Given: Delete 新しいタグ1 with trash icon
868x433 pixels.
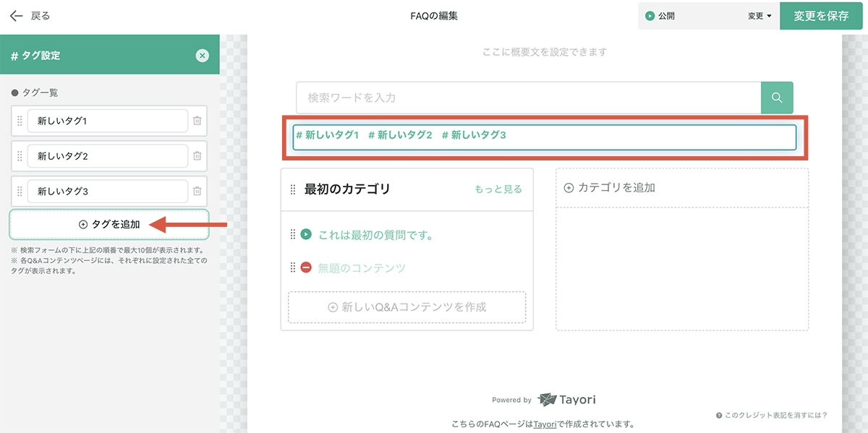Looking at the screenshot, I should click(x=197, y=121).
